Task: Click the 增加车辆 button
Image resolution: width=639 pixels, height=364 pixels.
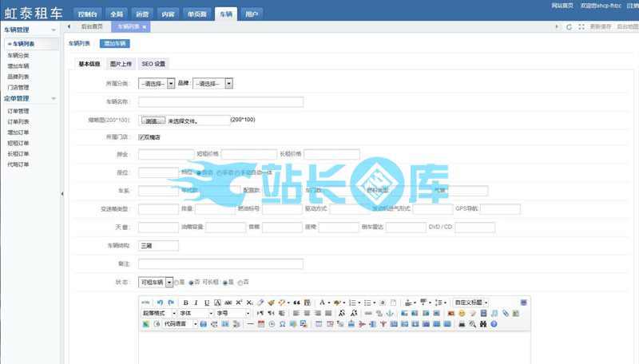Action: [114, 43]
